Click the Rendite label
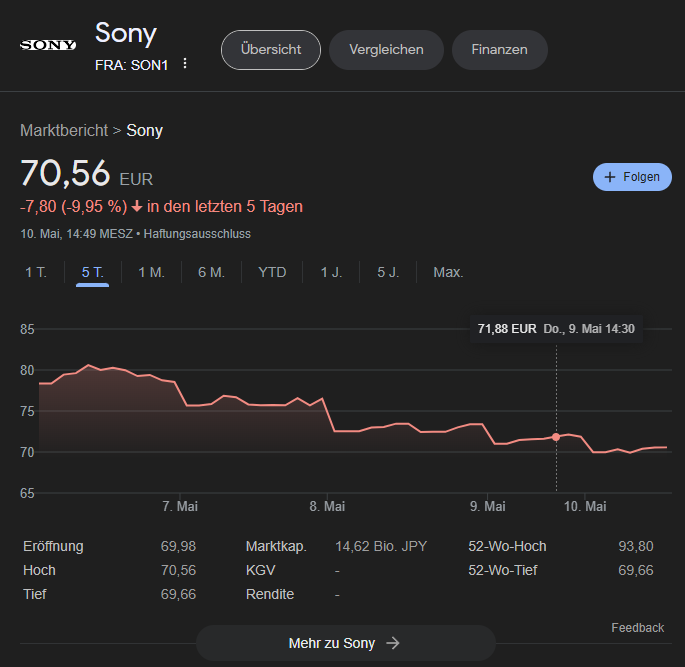Screen dimensions: 685x667 (270, 594)
